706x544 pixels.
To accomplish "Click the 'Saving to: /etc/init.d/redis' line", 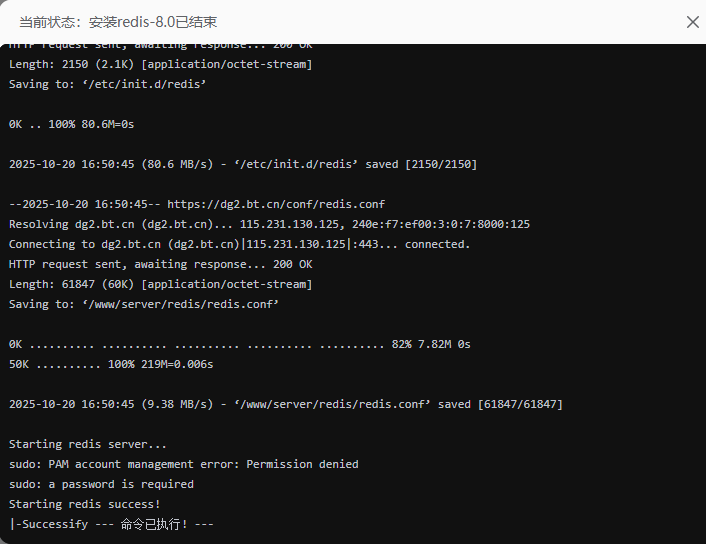I will (107, 84).
